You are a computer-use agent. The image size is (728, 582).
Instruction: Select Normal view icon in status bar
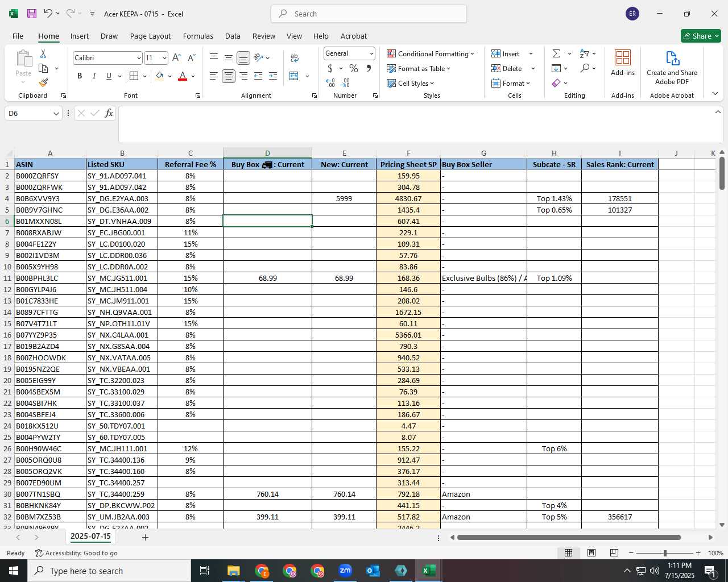point(568,553)
